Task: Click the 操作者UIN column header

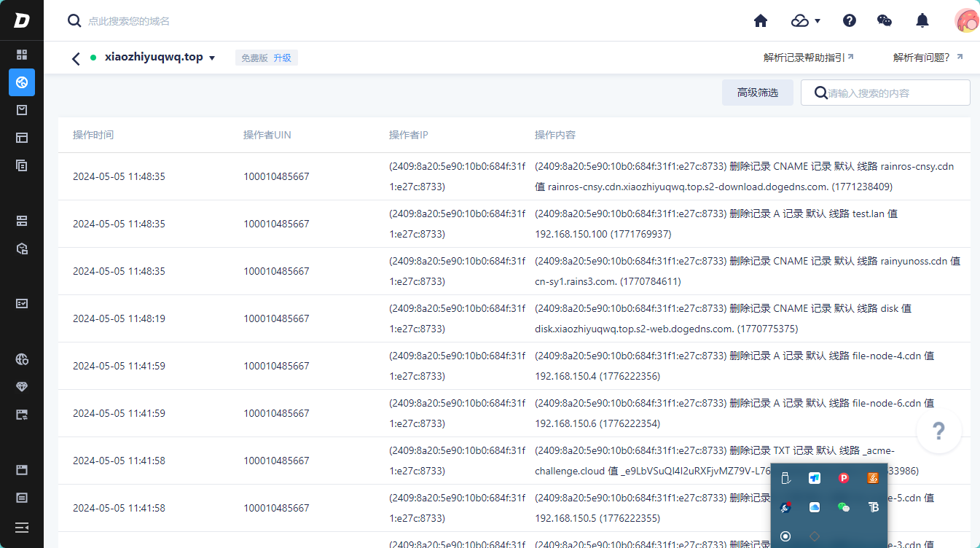Action: 267,135
